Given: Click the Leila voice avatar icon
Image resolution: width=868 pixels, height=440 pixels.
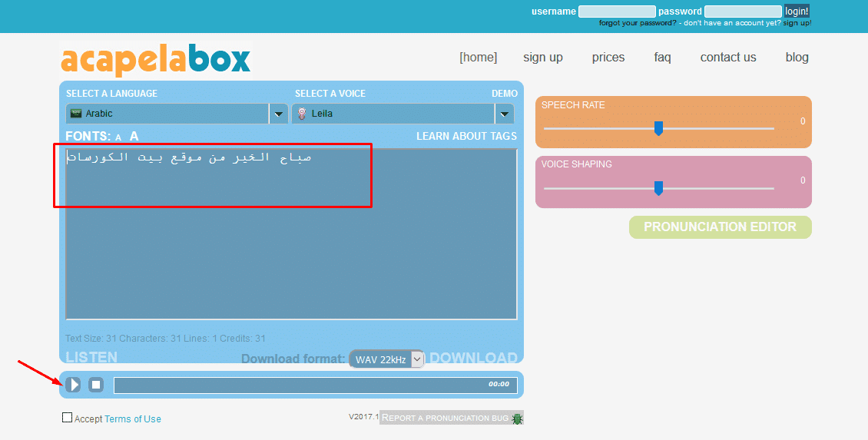Looking at the screenshot, I should [302, 114].
